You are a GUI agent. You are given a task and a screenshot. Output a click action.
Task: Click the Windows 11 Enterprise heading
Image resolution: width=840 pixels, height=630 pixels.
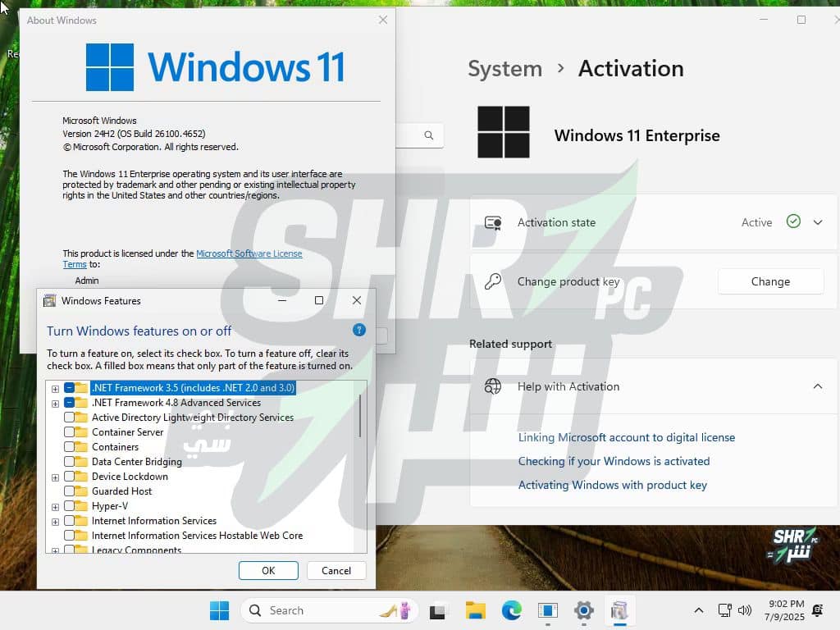637,135
